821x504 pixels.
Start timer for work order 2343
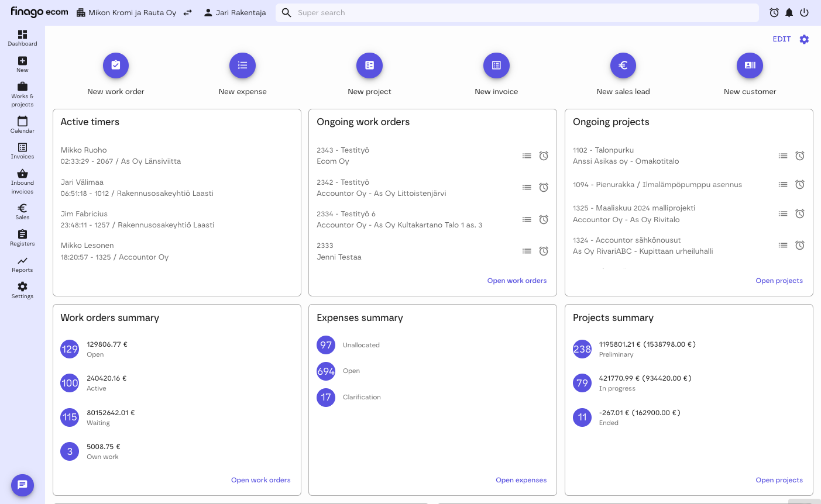click(544, 156)
